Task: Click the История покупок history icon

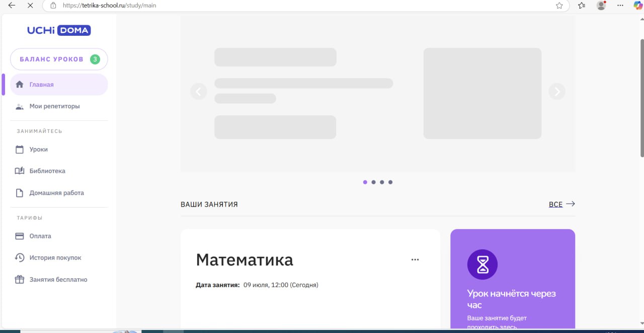Action: [20, 258]
